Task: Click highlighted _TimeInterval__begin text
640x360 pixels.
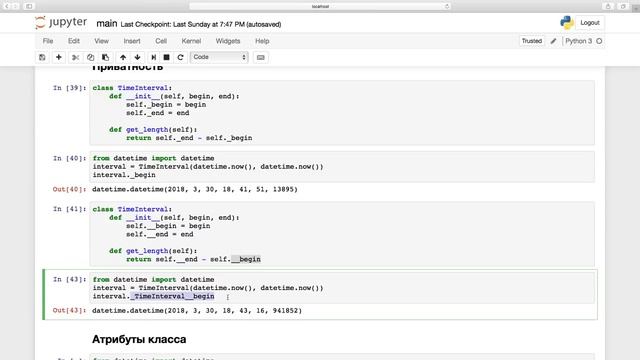Action: [x=172, y=296]
